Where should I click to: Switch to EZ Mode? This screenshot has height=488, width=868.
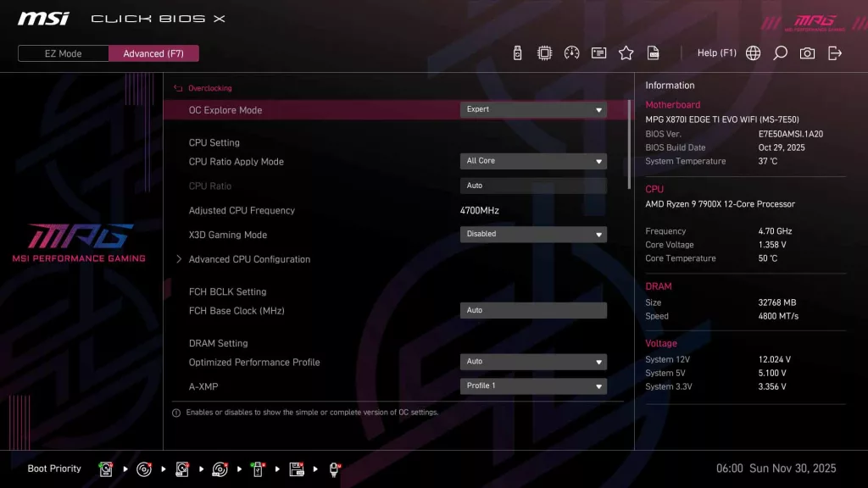(x=62, y=53)
